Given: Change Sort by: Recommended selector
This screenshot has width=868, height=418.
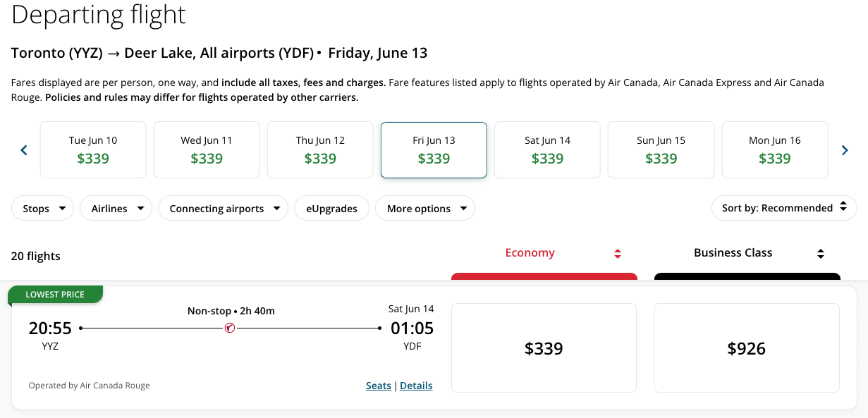Looking at the screenshot, I should 784,208.
